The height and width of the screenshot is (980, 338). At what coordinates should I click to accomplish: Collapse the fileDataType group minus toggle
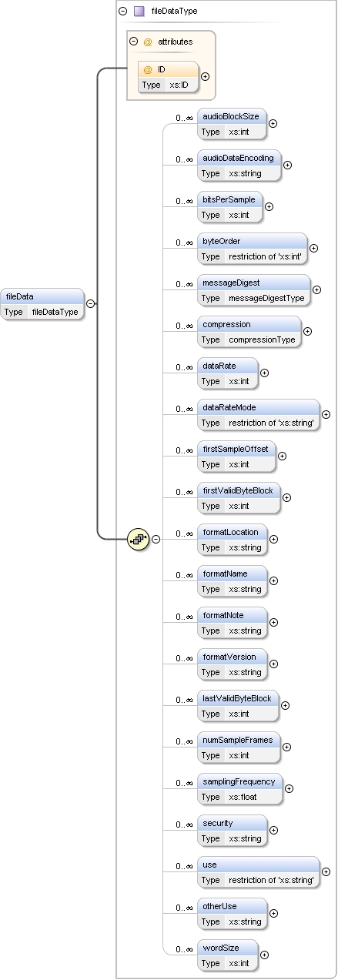point(122,12)
